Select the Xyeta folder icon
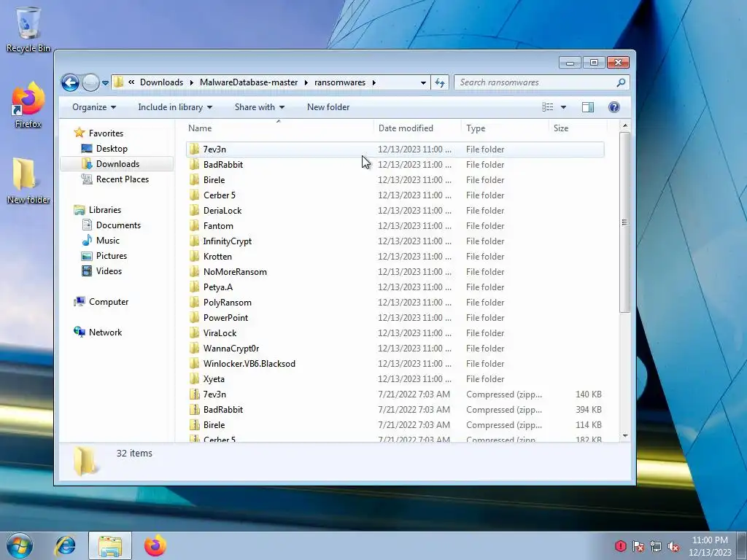The image size is (747, 560). pos(194,379)
